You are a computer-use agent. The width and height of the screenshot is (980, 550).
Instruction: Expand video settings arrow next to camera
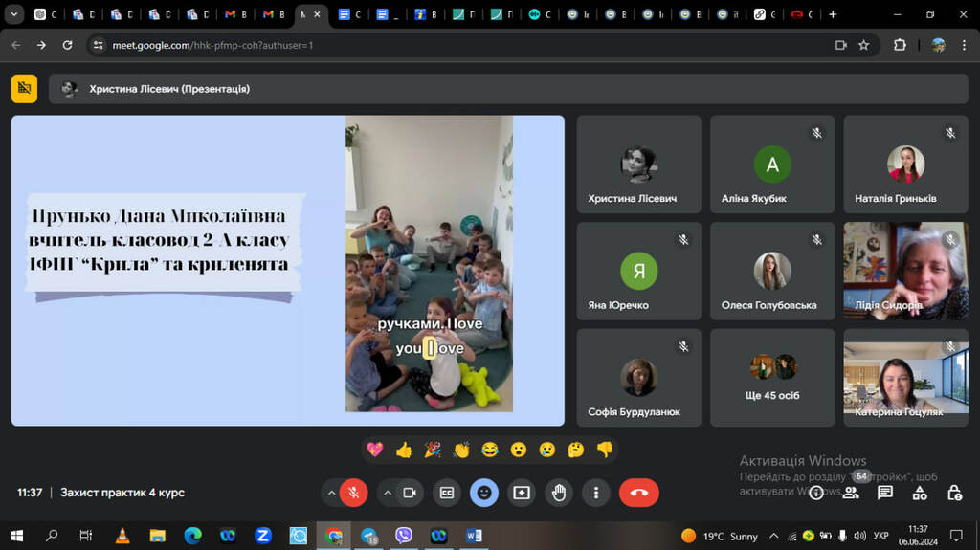387,493
